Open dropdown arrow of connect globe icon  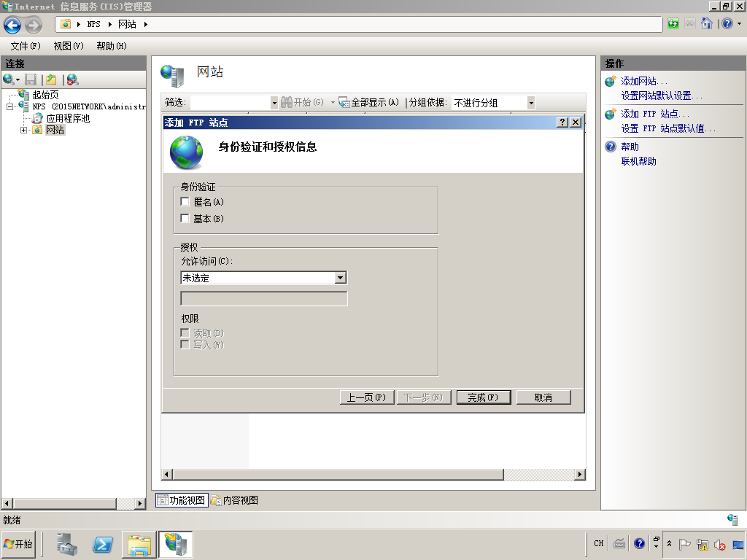[x=18, y=80]
